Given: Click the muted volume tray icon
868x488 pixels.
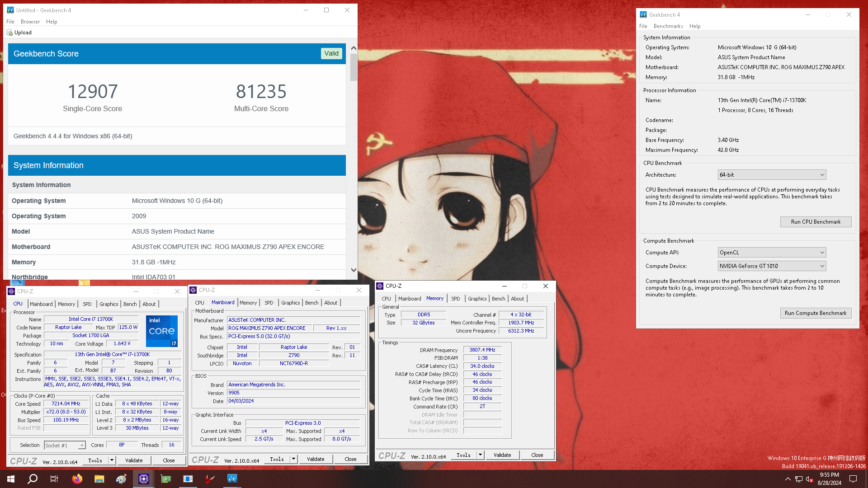Looking at the screenshot, I should tap(810, 479).
